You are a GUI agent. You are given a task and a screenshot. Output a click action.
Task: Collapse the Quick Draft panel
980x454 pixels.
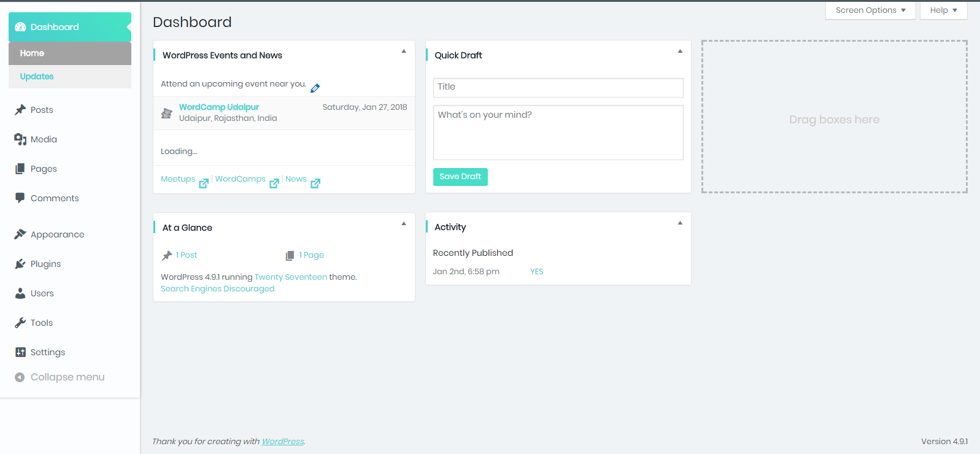(x=680, y=52)
